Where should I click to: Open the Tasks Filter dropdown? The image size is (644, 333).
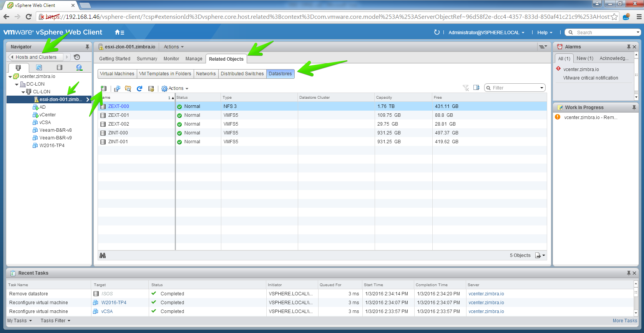(x=55, y=321)
